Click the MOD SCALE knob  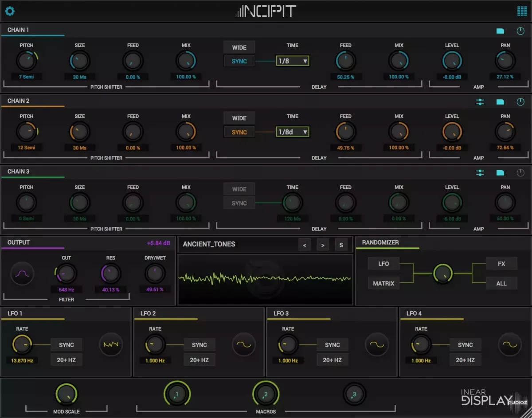click(66, 394)
